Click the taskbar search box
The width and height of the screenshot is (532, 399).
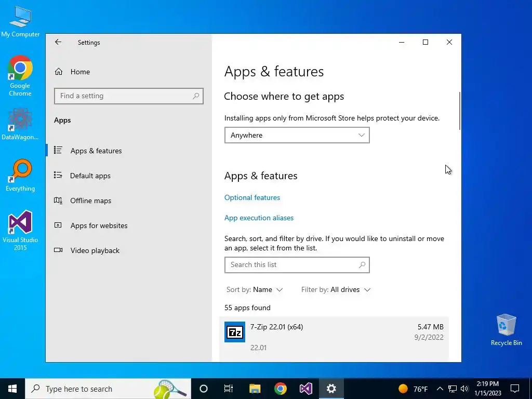point(108,389)
